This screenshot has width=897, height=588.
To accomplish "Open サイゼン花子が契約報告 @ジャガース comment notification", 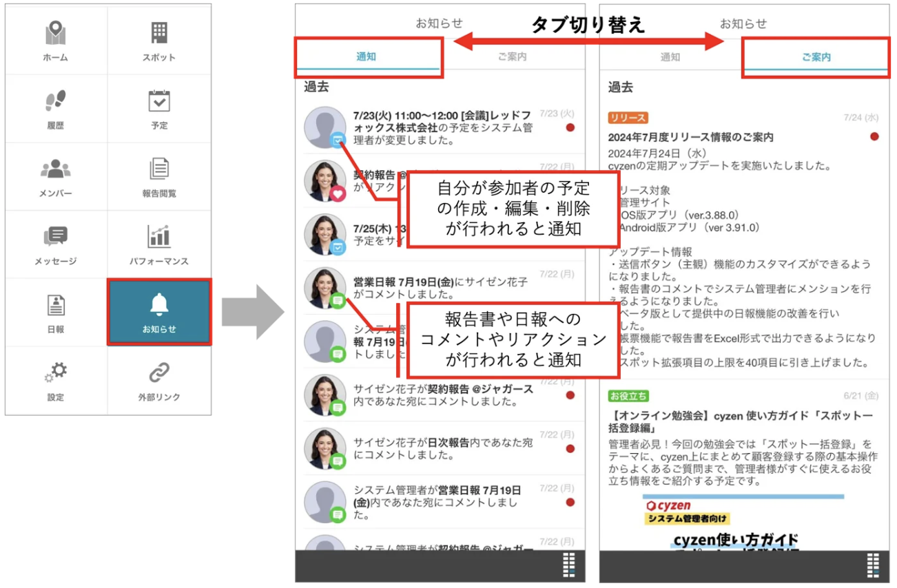I will tap(440, 395).
